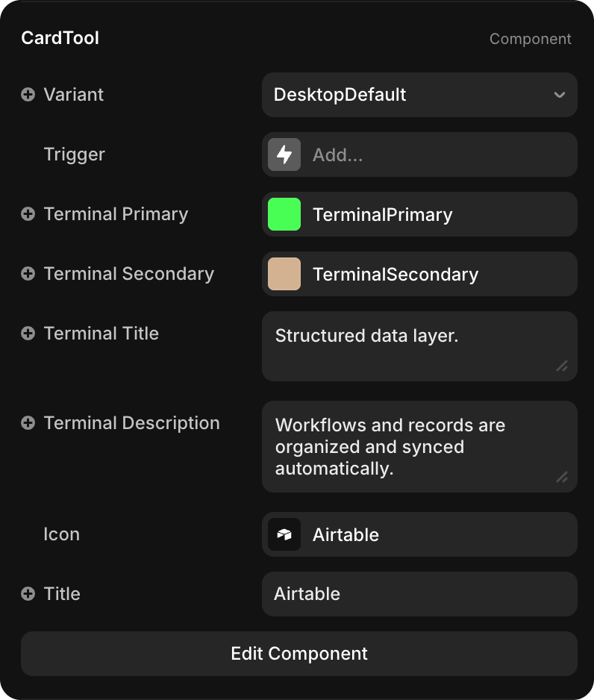Click the plus icon beside Terminal Title
Viewport: 594px width, 700px height.
pyautogui.click(x=28, y=334)
